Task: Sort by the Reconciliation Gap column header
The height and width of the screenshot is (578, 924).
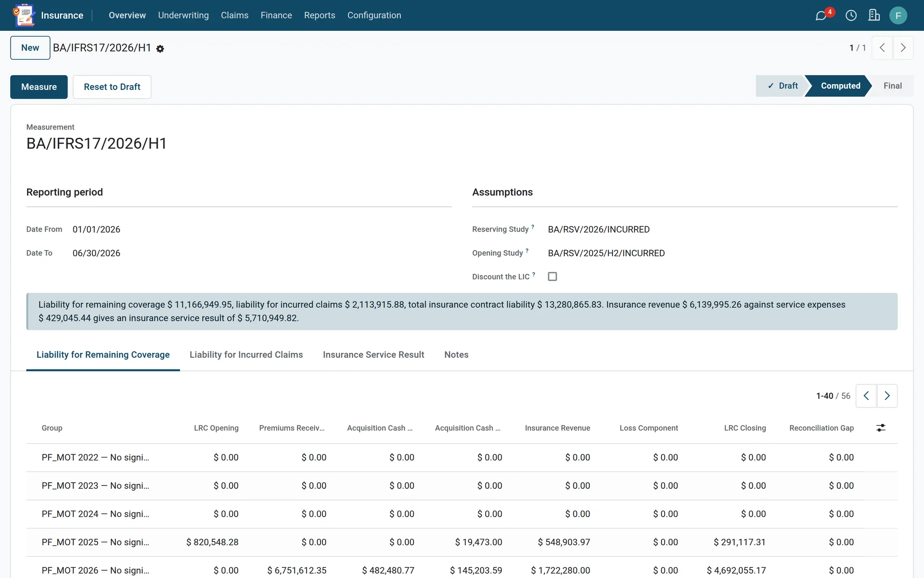Action: (x=821, y=428)
